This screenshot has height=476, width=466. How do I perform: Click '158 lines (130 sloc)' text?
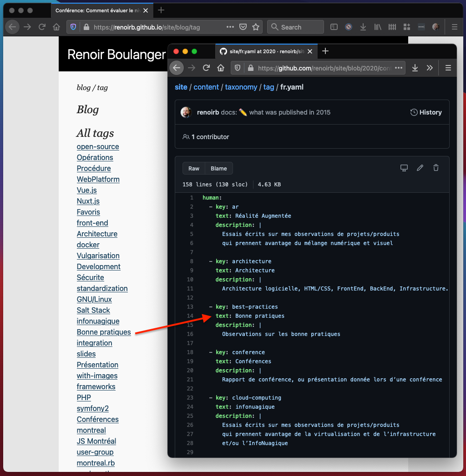pyautogui.click(x=215, y=184)
